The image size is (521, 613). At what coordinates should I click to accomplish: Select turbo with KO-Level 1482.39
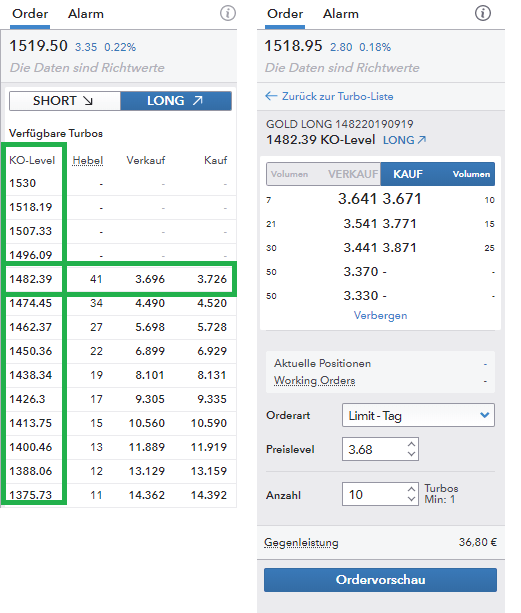[x=119, y=279]
